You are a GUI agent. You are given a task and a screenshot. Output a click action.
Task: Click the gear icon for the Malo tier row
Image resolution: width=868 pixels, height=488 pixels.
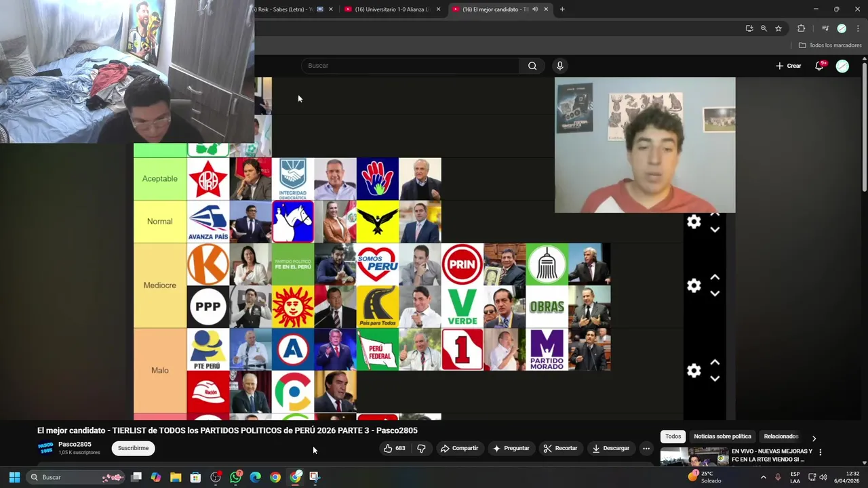694,370
